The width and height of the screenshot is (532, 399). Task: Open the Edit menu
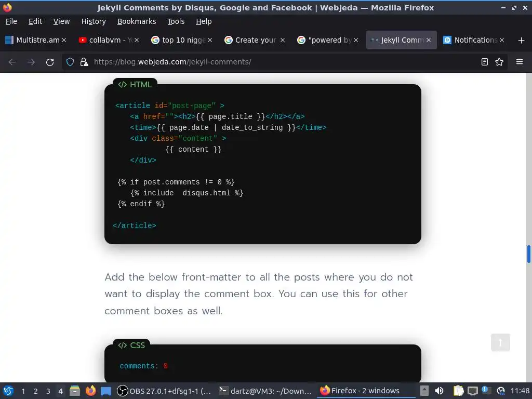coord(35,21)
